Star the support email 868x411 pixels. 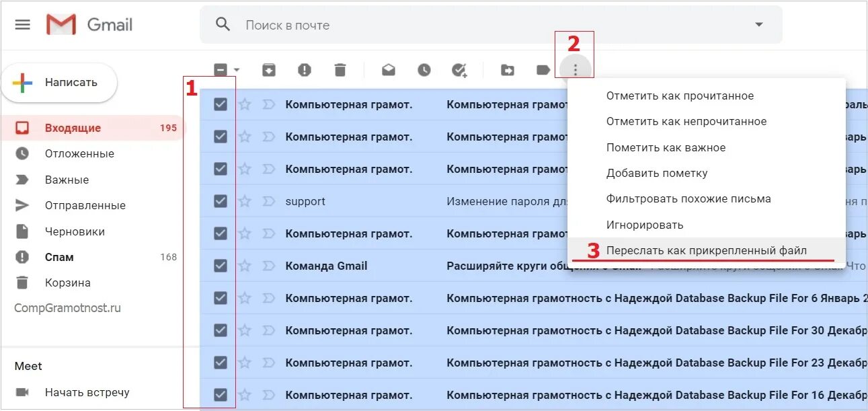pyautogui.click(x=245, y=201)
